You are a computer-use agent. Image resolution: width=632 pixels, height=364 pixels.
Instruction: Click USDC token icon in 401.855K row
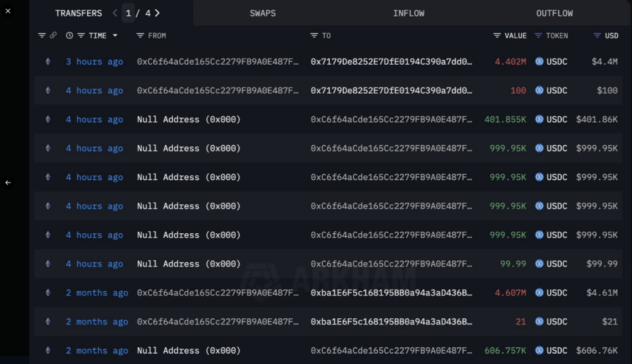pyautogui.click(x=539, y=120)
